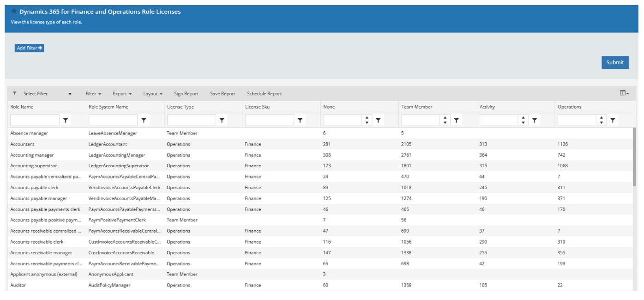The image size is (644, 300).
Task: Click Sign Report in the toolbar
Action: coord(186,94)
